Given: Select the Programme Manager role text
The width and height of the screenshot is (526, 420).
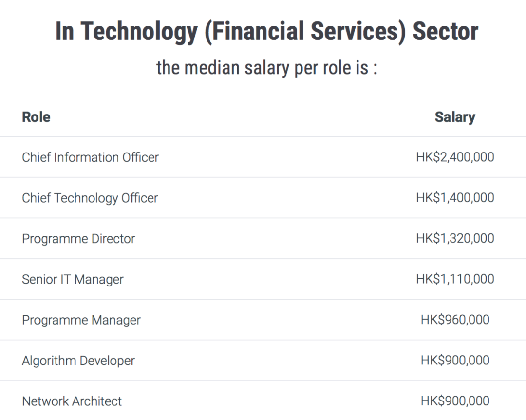Looking at the screenshot, I should (x=81, y=320).
